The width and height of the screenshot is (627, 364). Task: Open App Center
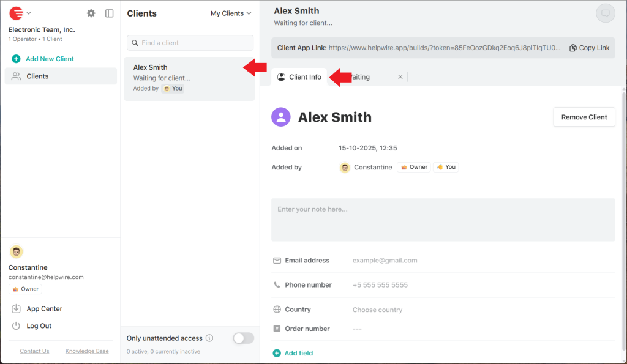click(44, 309)
